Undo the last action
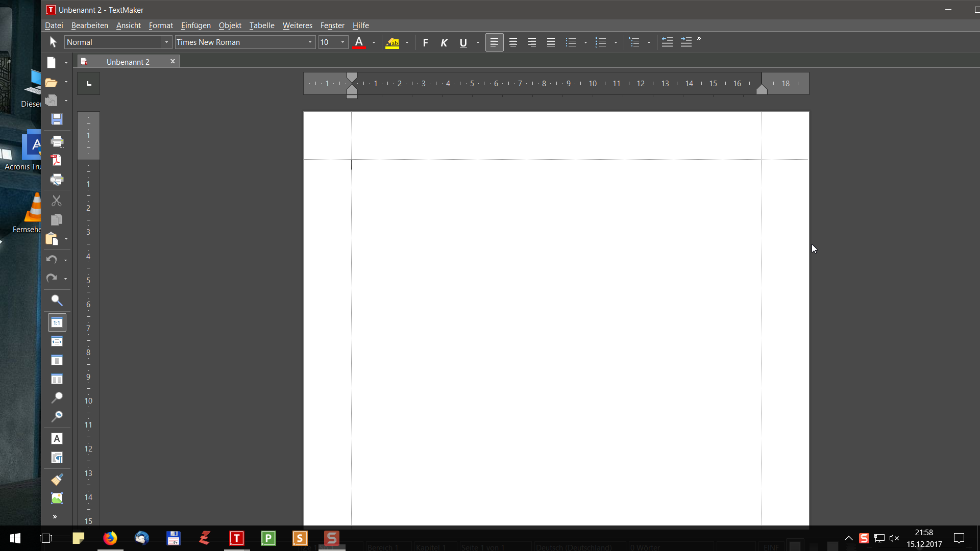The width and height of the screenshot is (980, 551). tap(52, 260)
